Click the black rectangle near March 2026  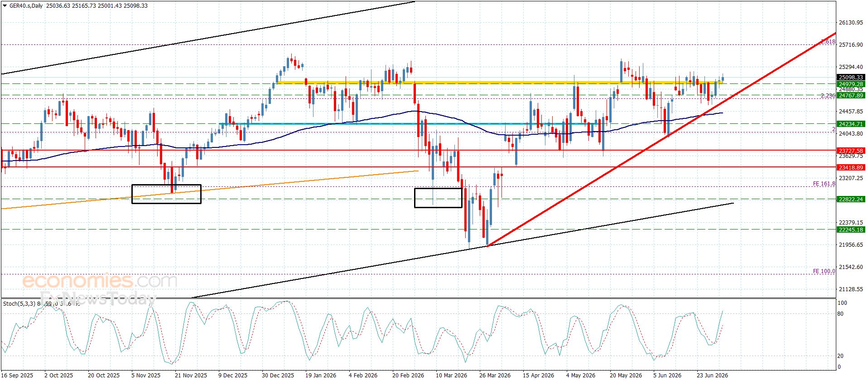pyautogui.click(x=438, y=198)
